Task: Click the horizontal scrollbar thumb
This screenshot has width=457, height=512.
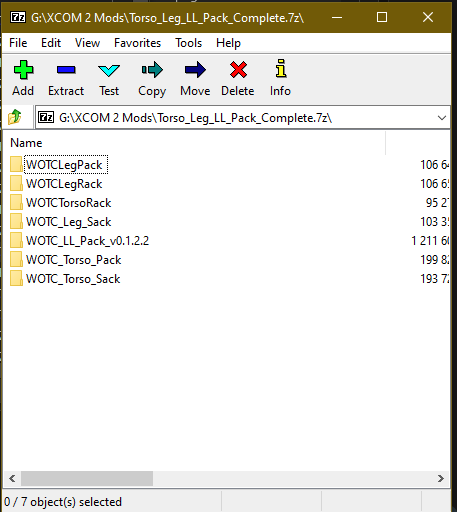Action: point(87,479)
